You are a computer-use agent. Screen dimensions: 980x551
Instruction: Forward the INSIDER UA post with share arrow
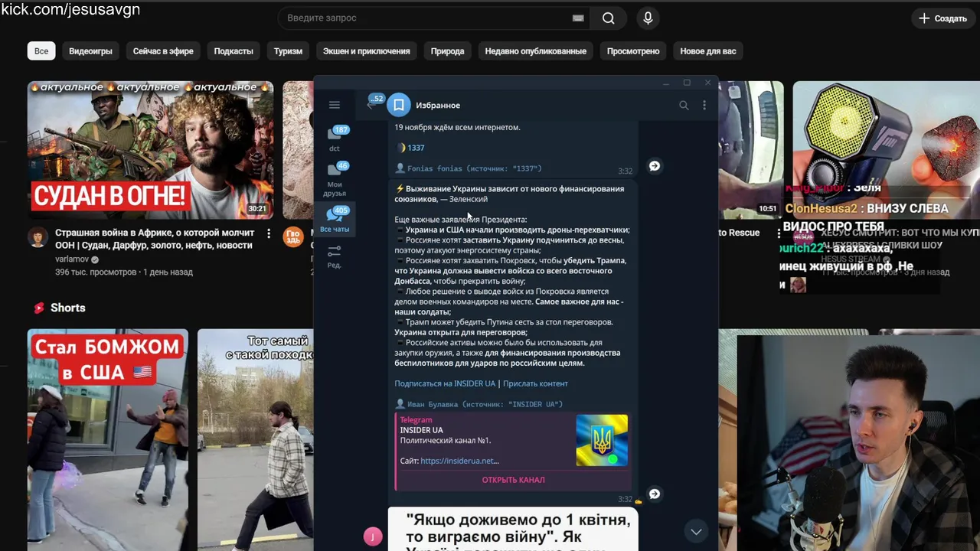pos(655,494)
